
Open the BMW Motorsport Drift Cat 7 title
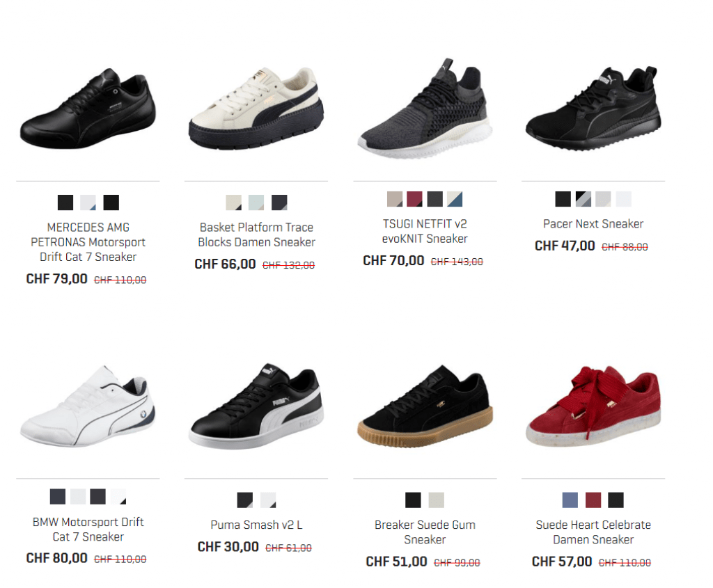(x=88, y=529)
